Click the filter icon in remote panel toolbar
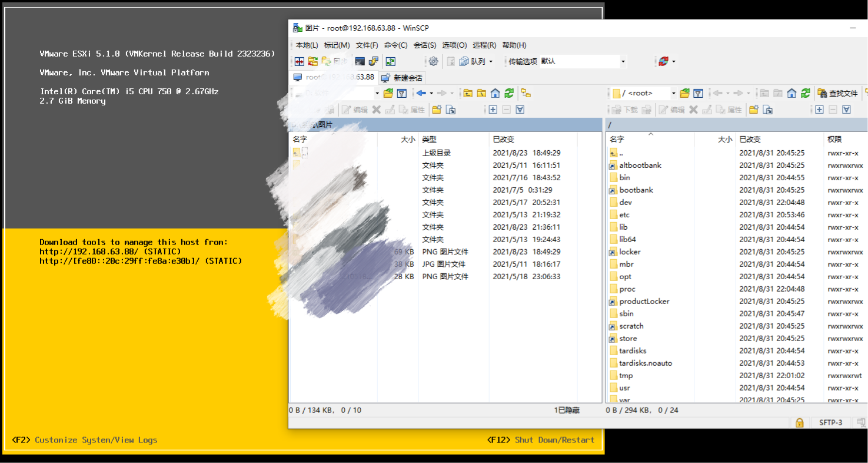Screen dimensions: 868x463 click(698, 93)
